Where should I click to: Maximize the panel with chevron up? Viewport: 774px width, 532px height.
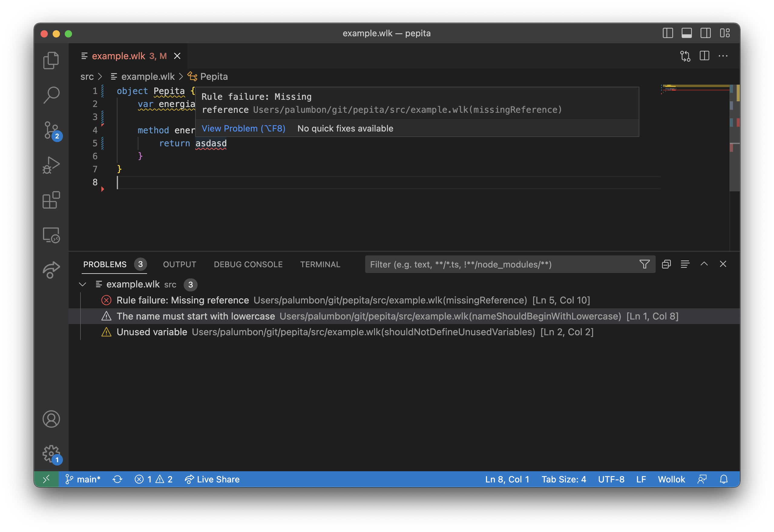click(x=704, y=264)
